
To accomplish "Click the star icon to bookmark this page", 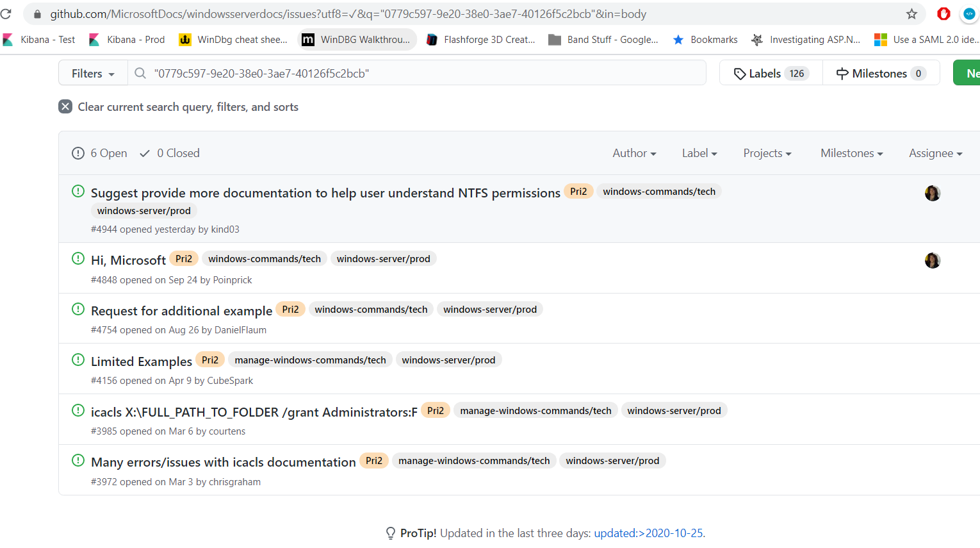I will pyautogui.click(x=912, y=13).
